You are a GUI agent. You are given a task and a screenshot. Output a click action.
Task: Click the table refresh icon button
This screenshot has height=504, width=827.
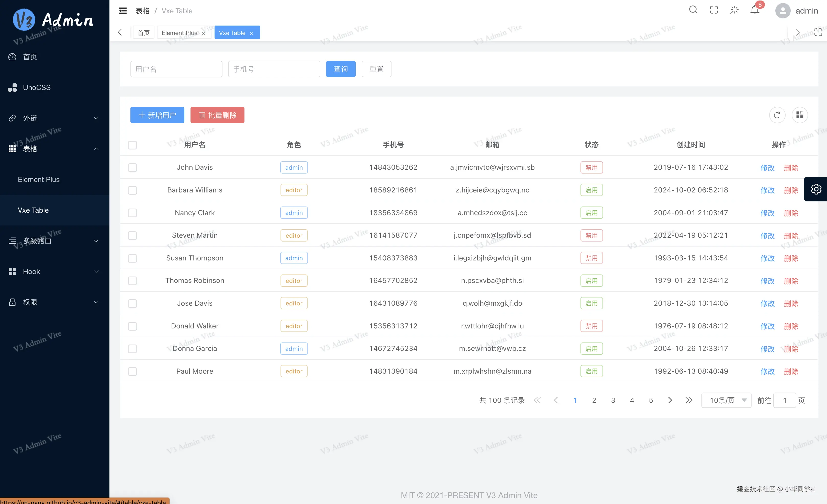pos(777,115)
